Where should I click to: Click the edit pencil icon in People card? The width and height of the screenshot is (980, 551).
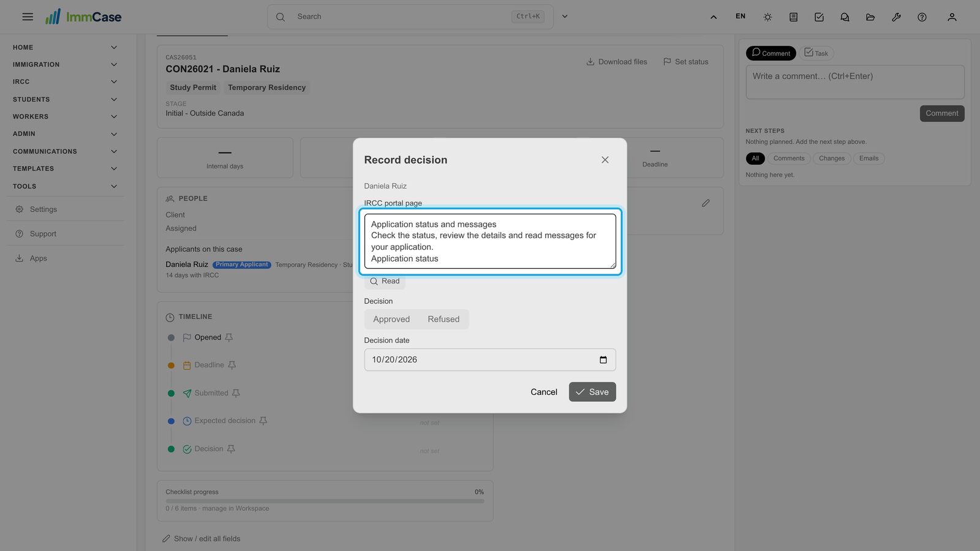706,203
